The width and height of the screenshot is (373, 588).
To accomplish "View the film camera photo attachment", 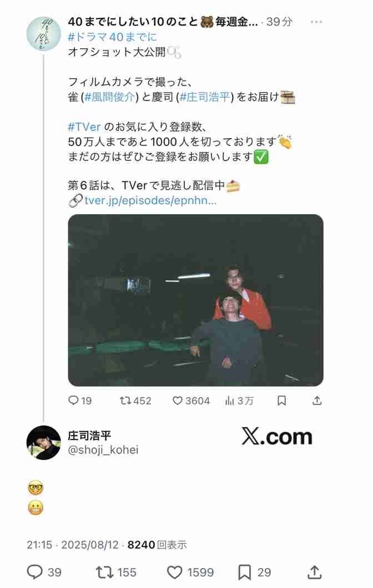I will pos(195,300).
